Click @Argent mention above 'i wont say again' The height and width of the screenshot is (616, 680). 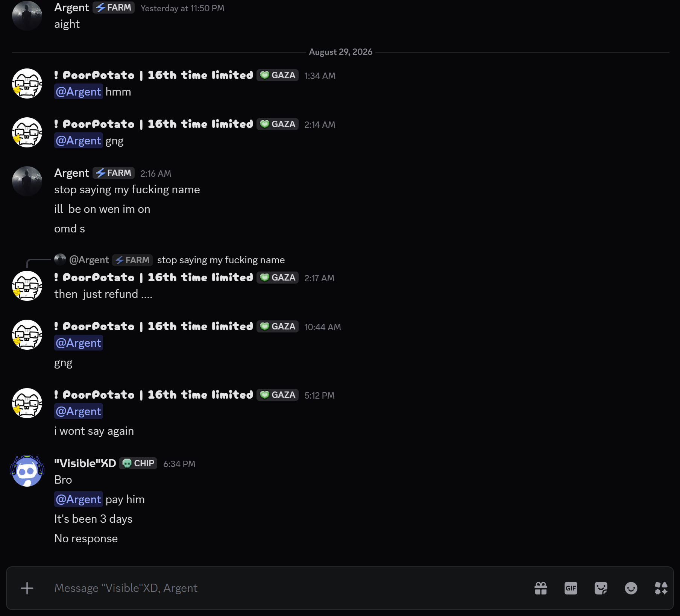click(79, 411)
